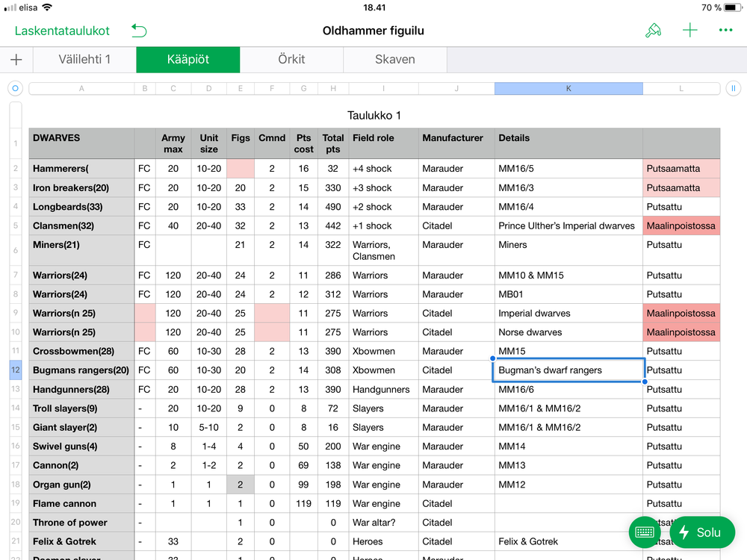
Task: Go back to Laskentataulukot
Action: pos(62,31)
